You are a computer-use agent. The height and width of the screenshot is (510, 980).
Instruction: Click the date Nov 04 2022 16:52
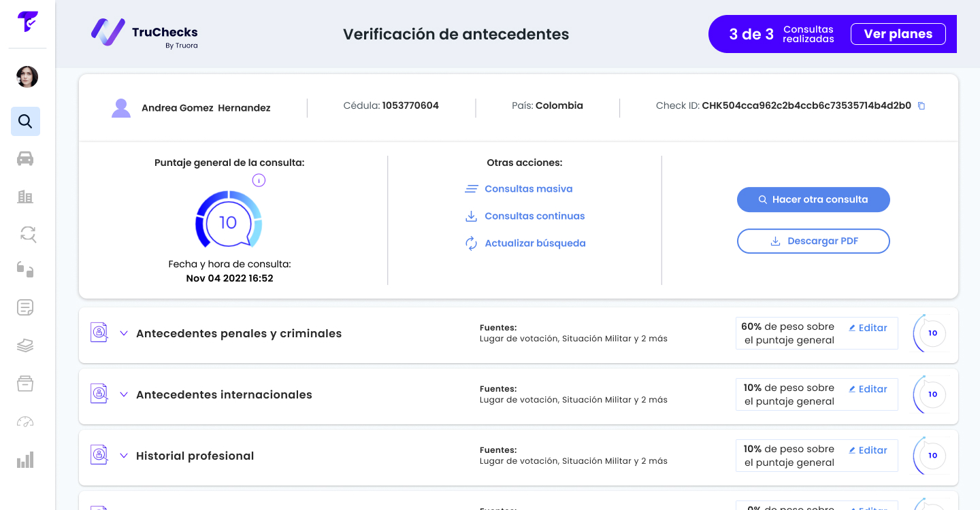[229, 279]
